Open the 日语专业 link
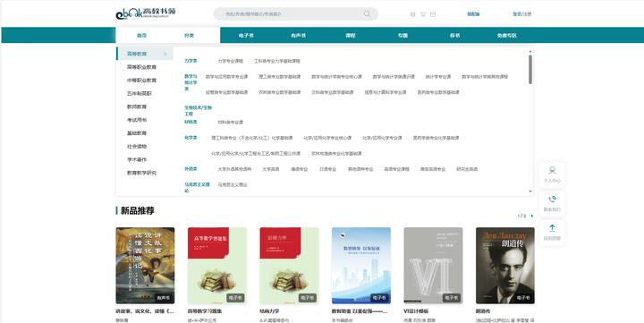Screen dimensions: 644x323 click(x=327, y=169)
